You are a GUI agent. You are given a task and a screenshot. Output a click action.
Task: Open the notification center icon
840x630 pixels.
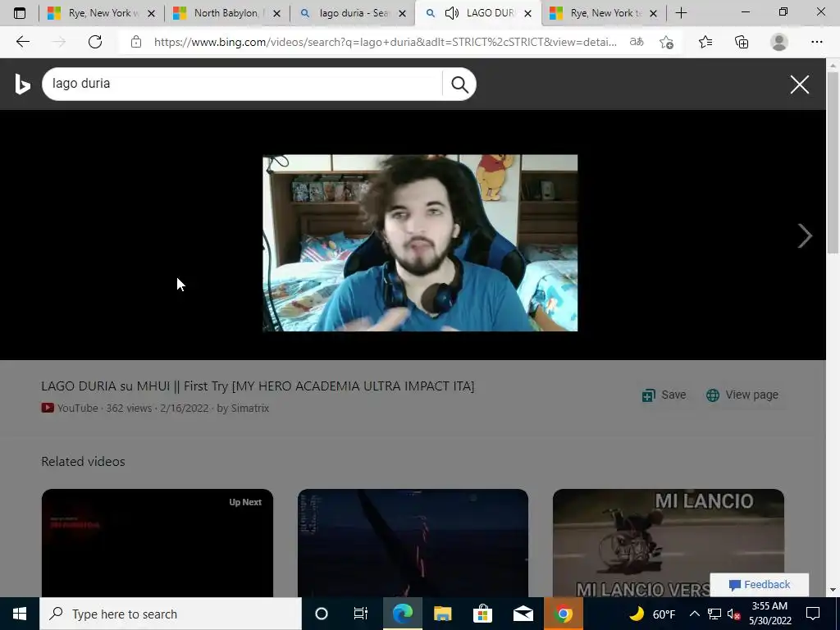pos(813,614)
